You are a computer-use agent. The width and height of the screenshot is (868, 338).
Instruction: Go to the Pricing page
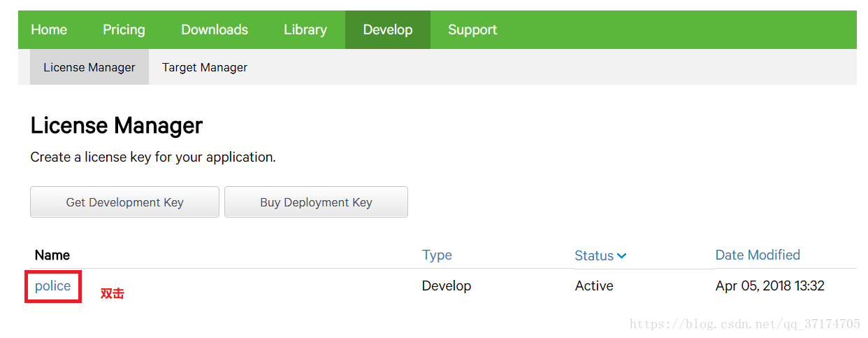(124, 29)
